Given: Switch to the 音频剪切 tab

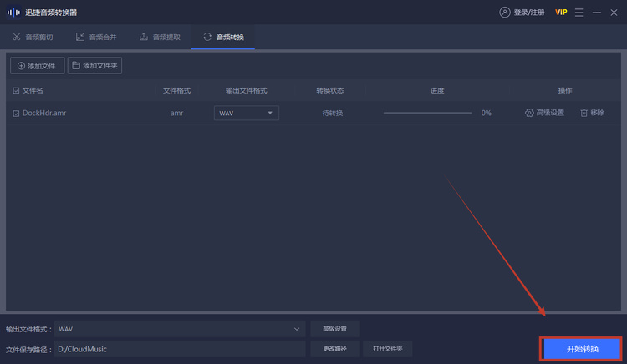Looking at the screenshot, I should [x=33, y=37].
